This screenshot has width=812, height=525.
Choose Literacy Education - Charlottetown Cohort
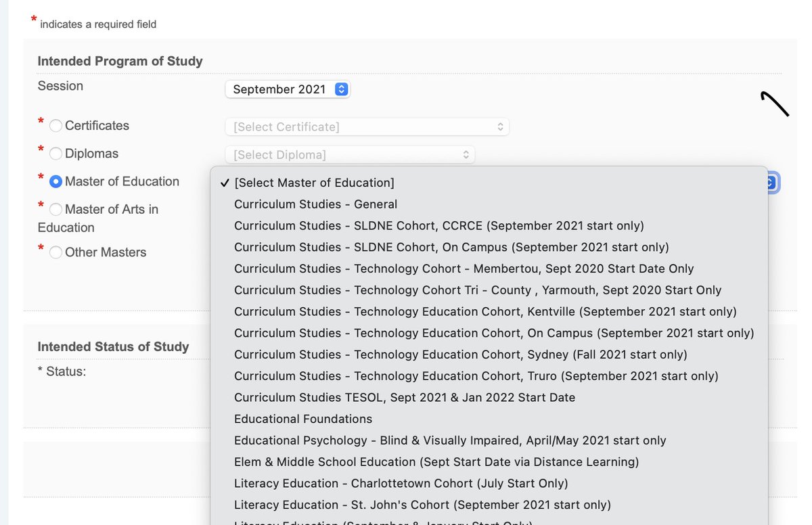489,484
